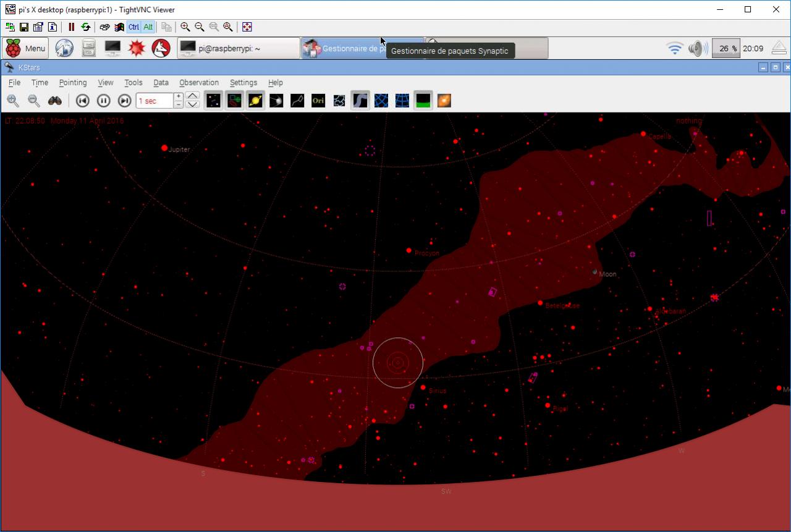Screen dimensions: 791x532
Task: Pause the VNC session with red bars
Action: [72, 27]
